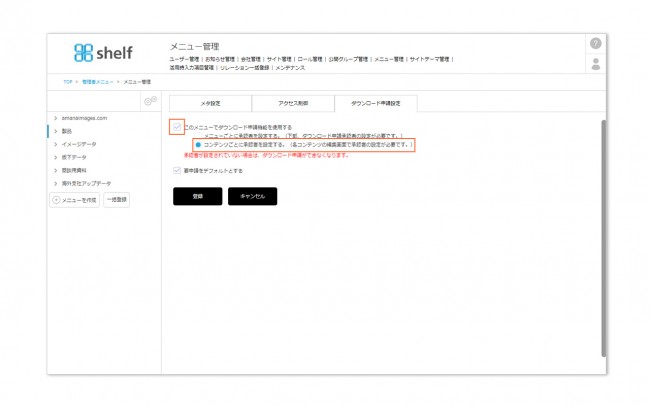Open ユーザー管理 in the admin menu
This screenshot has width=650, height=406.
tap(184, 59)
